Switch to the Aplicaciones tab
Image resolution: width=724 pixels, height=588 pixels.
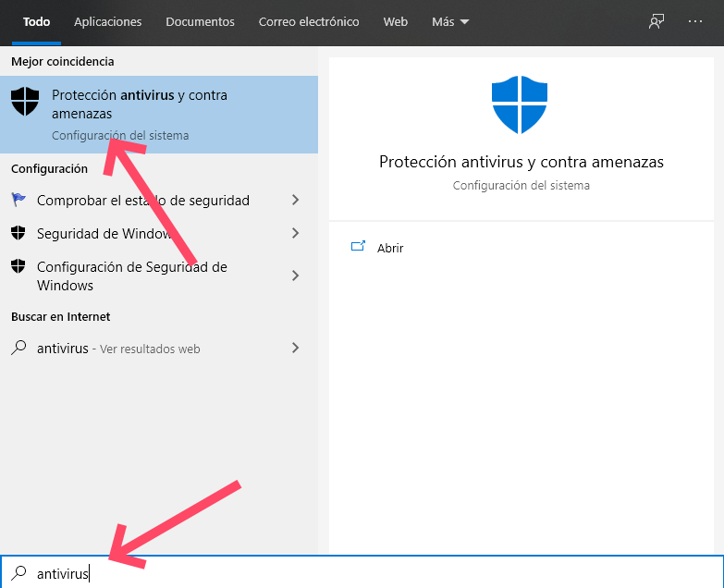tap(107, 21)
